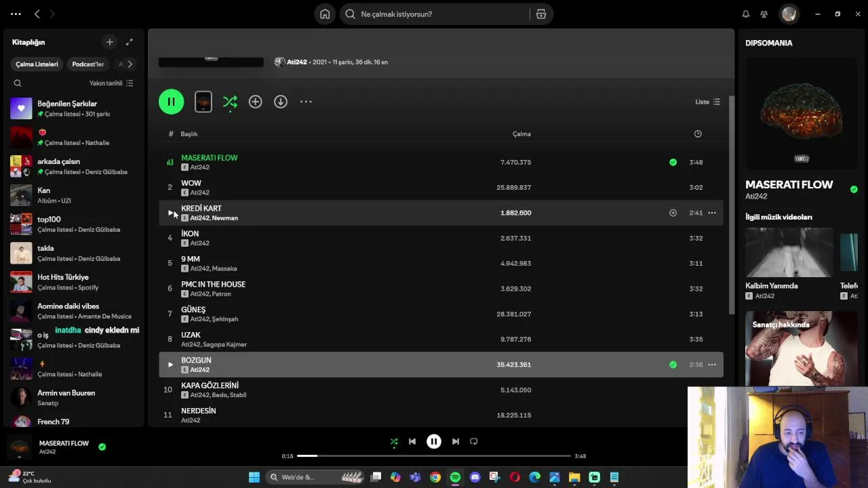Open Aomine daiki vibes playlist
The height and width of the screenshot is (488, 868).
click(75, 311)
